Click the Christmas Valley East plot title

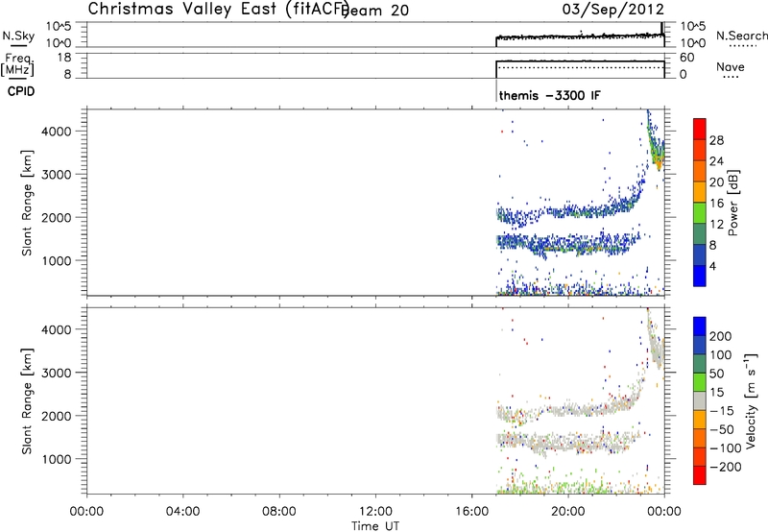219,9
